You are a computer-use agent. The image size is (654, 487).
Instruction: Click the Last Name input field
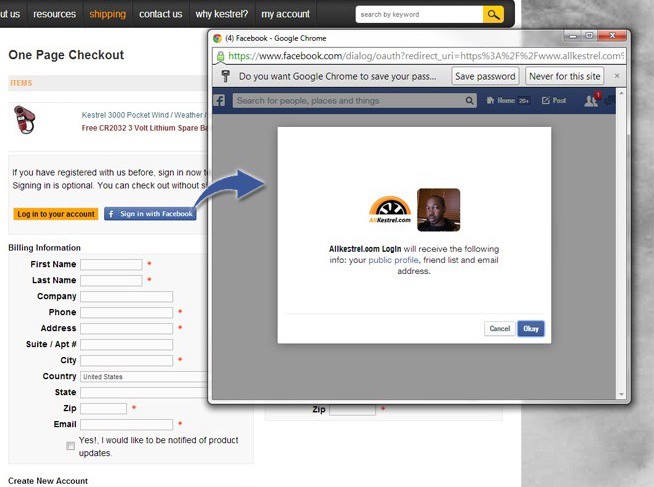point(111,280)
